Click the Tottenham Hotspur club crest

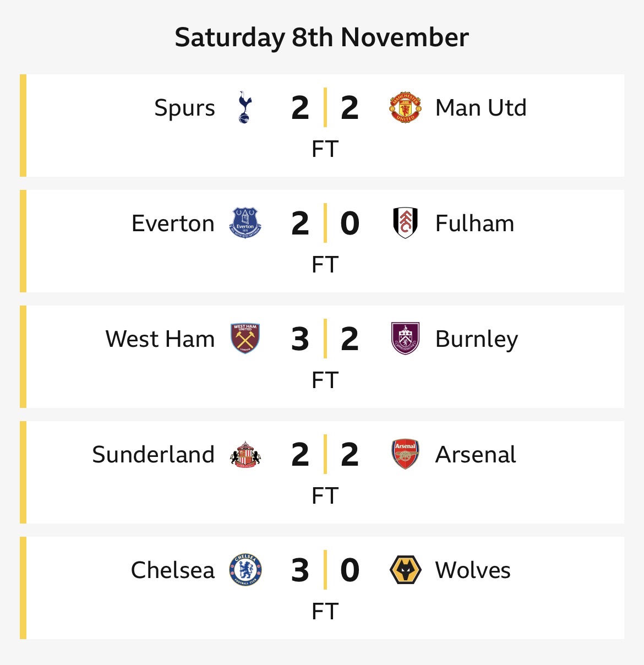point(245,107)
